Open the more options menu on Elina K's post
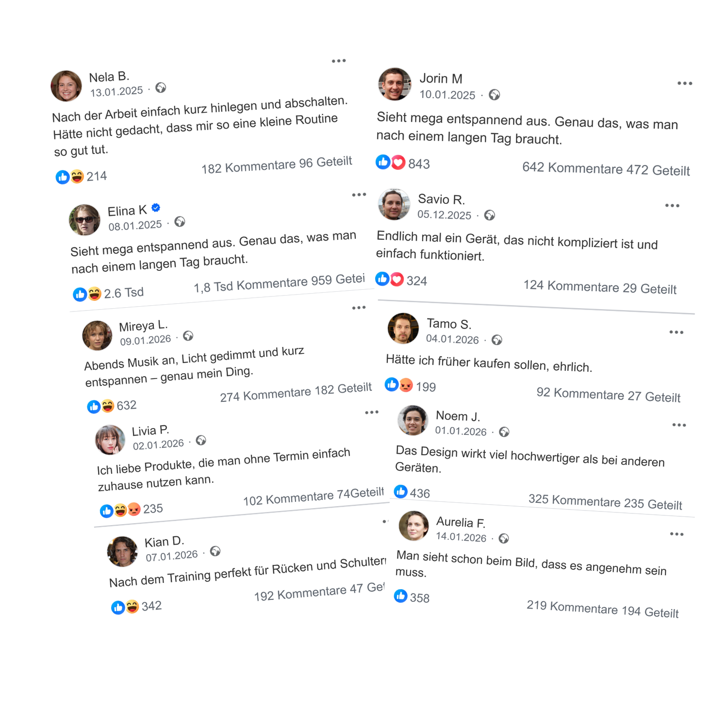 point(359,195)
